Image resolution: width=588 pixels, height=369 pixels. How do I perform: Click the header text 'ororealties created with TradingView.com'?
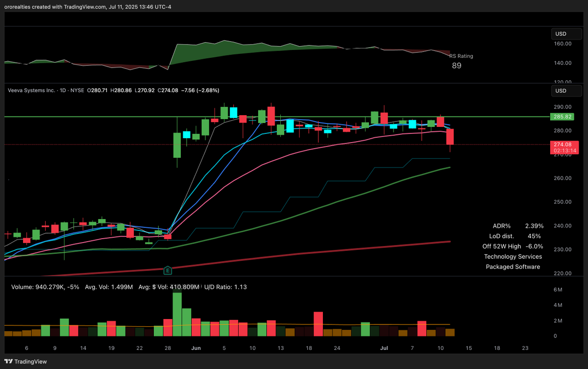[x=56, y=6]
